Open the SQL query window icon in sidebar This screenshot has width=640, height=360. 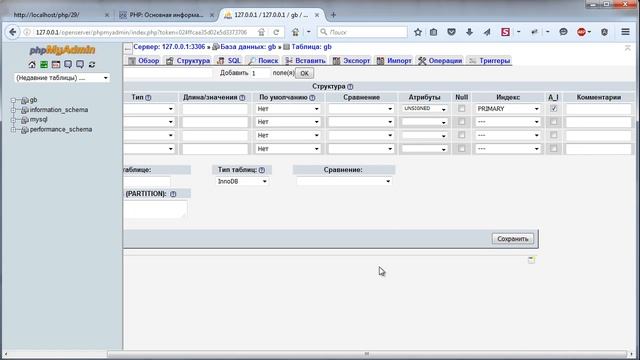click(56, 64)
